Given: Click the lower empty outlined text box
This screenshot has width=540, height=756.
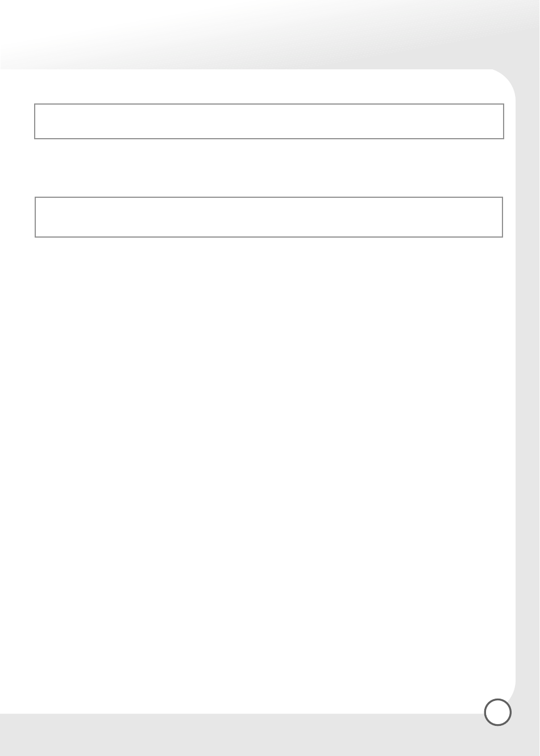Looking at the screenshot, I should point(269,217).
